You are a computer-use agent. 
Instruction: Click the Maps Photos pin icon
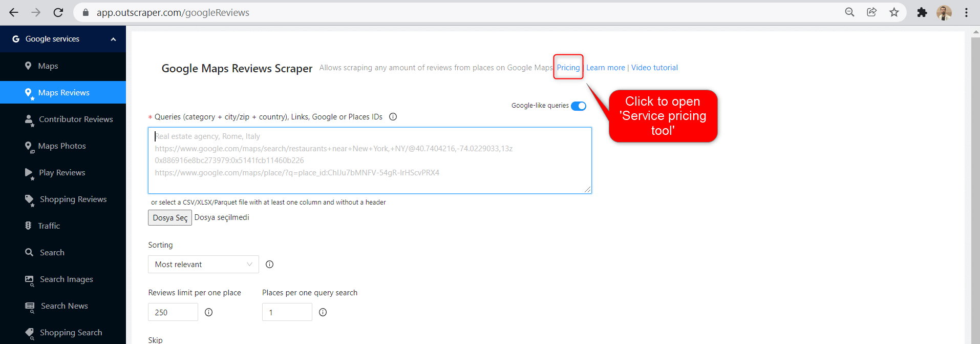[x=29, y=147]
